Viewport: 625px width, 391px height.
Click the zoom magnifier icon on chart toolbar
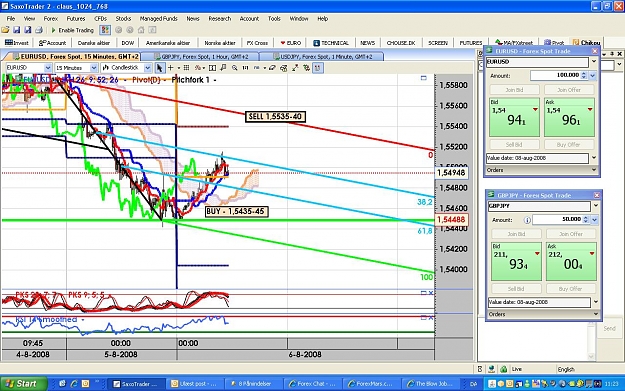[234, 68]
